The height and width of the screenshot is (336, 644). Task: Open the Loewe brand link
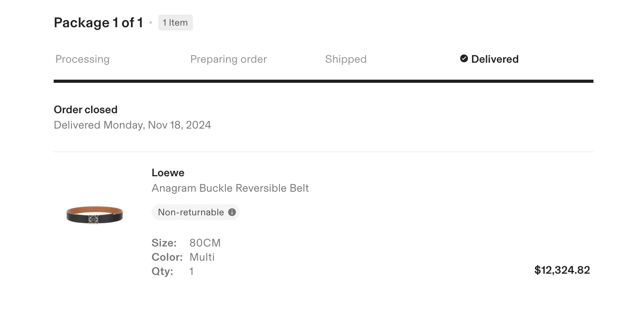[168, 173]
